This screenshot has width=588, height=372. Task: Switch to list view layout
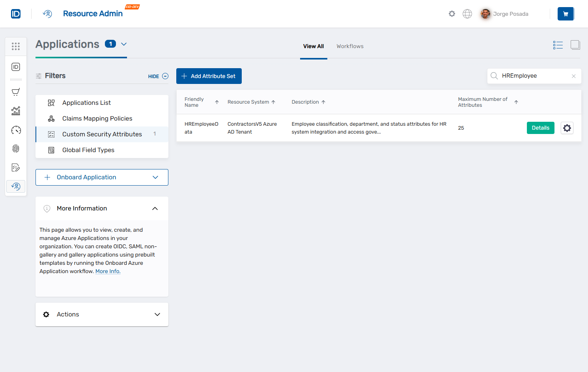click(558, 45)
